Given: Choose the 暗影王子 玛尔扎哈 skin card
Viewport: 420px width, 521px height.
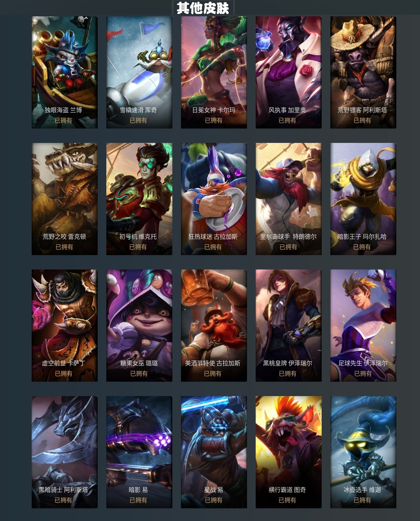Looking at the screenshot, I should click(363, 199).
